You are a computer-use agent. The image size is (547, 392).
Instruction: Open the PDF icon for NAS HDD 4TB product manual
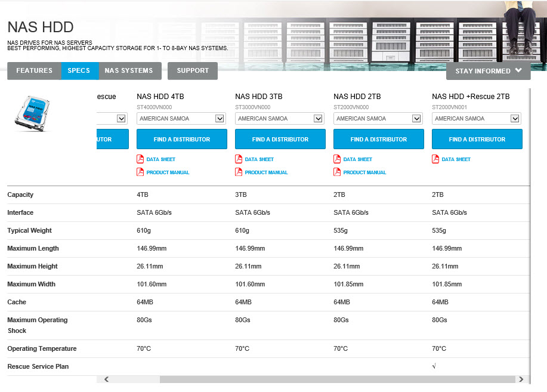(140, 172)
